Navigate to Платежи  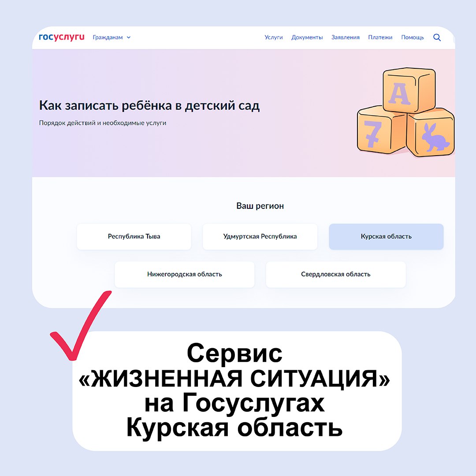pos(380,37)
